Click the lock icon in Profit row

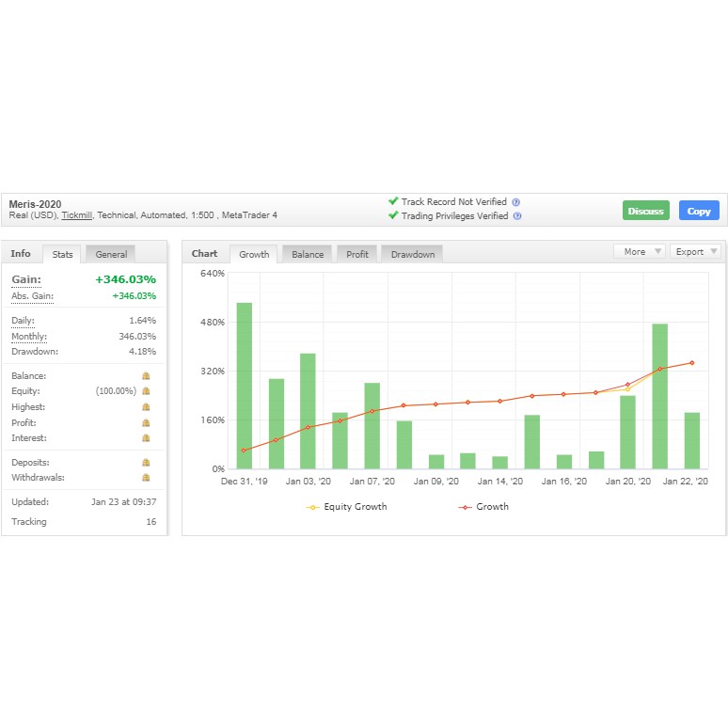[146, 422]
